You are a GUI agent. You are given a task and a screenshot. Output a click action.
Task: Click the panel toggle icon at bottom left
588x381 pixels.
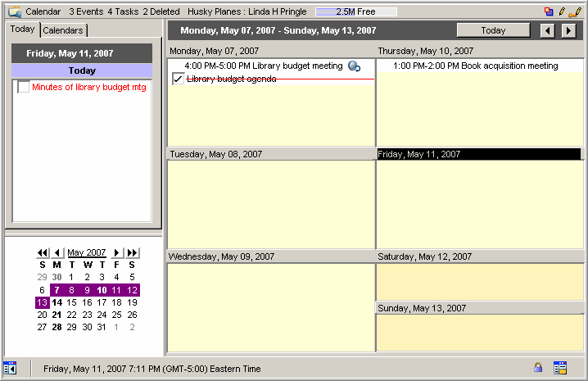10,368
